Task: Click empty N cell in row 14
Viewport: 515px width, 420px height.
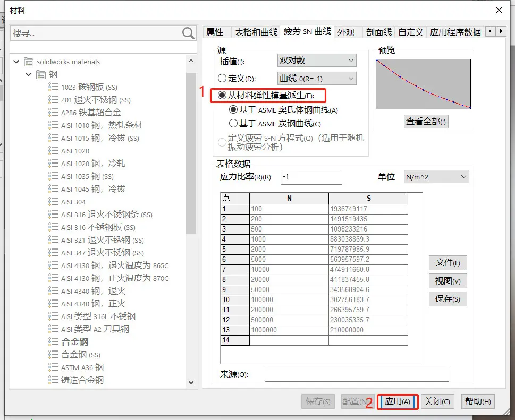Action: click(x=289, y=340)
